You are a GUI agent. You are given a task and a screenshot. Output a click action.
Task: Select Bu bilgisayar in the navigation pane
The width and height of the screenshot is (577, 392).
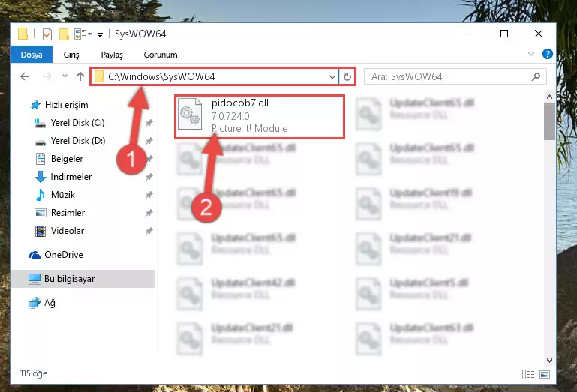(x=83, y=279)
